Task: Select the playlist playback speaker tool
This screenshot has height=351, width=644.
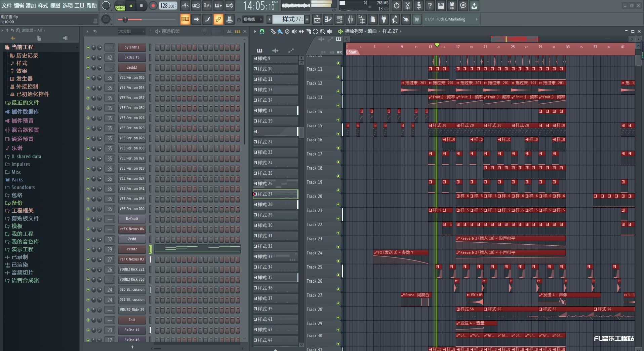Action: (329, 31)
